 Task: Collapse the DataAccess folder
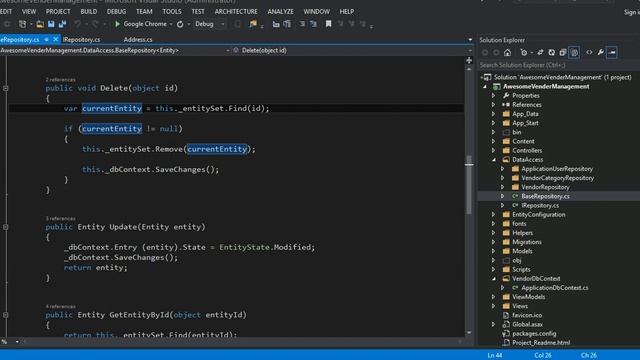tap(493, 160)
